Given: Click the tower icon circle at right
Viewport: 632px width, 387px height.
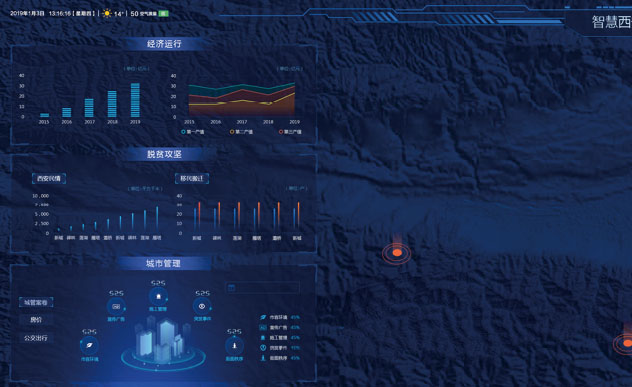Looking at the screenshot, I should [x=234, y=345].
